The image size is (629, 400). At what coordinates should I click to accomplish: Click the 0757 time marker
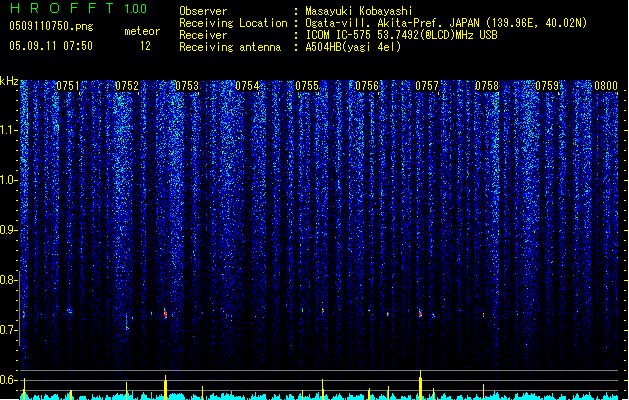click(427, 86)
